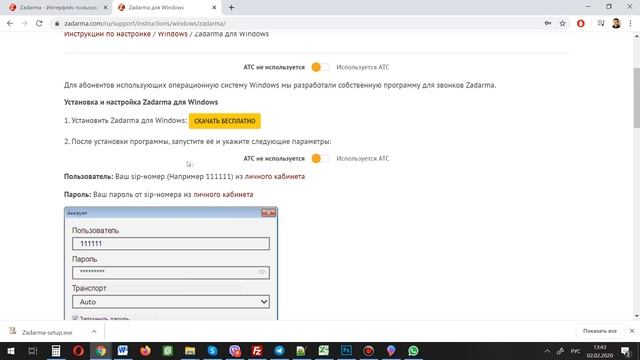This screenshot has height=360, width=640.
Task: Open clock and date in taskbar
Action: tap(600, 351)
